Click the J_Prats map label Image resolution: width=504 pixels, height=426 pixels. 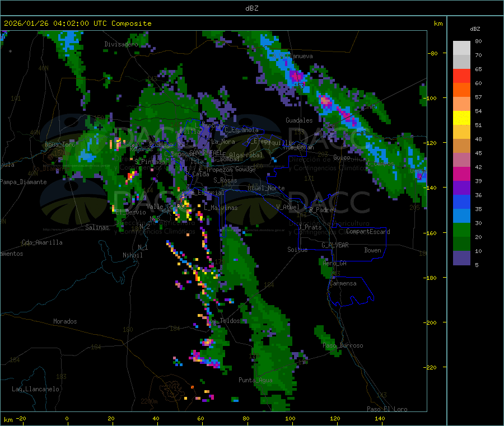310,227
